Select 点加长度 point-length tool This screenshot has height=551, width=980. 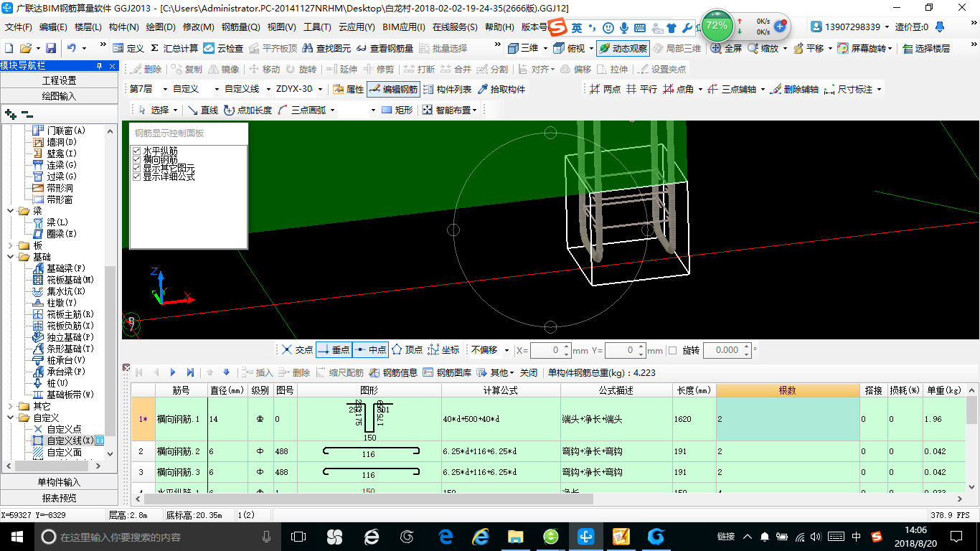coord(248,110)
